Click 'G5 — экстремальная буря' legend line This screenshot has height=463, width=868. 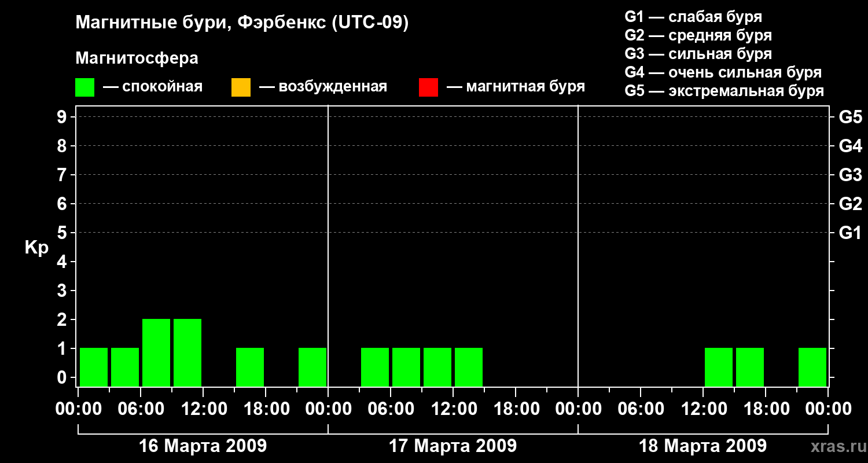pos(724,91)
